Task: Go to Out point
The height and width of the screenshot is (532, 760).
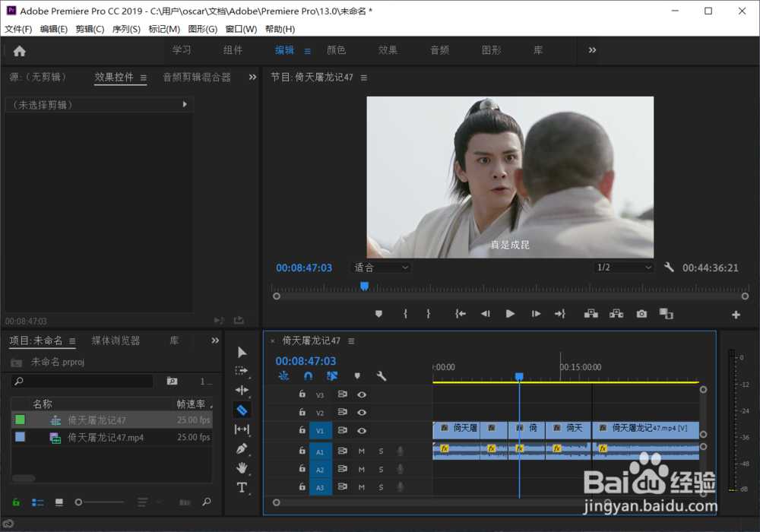Action: (560, 314)
